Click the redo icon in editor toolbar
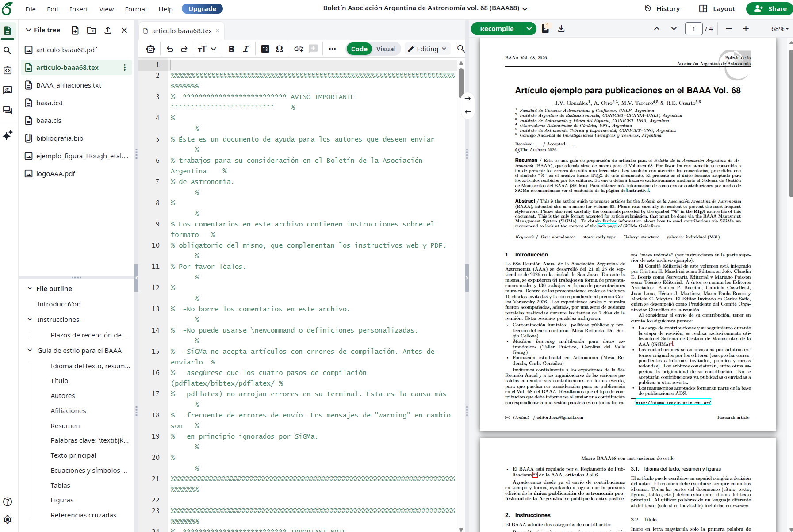 (184, 49)
